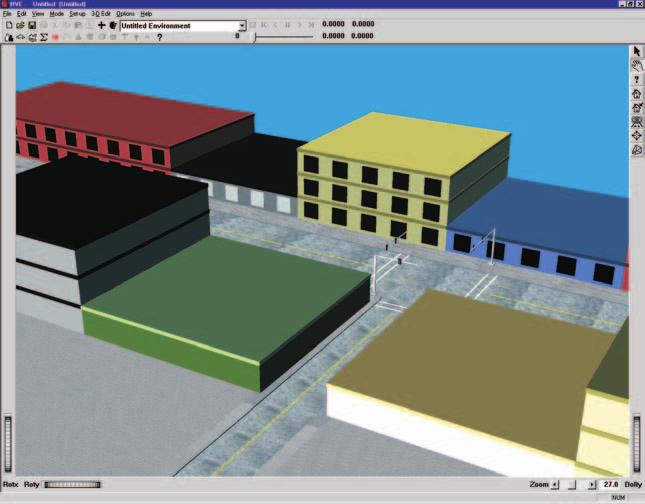Click the open folder icon
The height and width of the screenshot is (504, 645).
coord(20,26)
